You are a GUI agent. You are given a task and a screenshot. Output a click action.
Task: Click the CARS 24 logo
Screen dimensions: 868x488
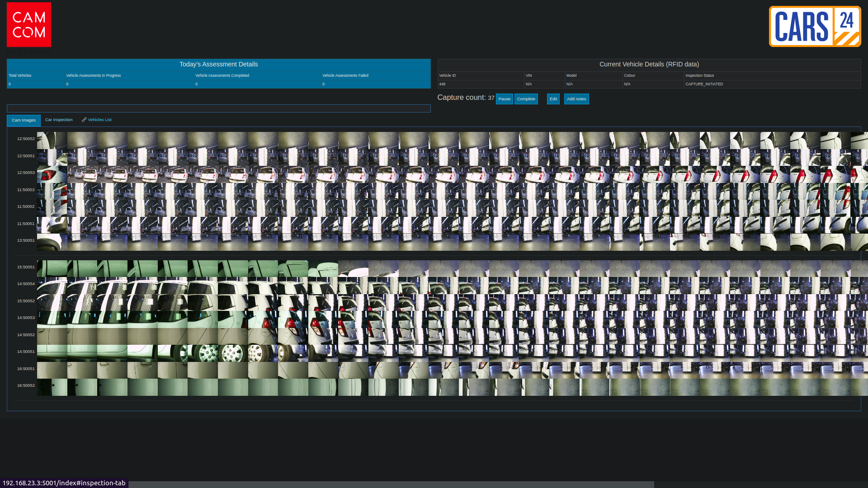(x=815, y=26)
